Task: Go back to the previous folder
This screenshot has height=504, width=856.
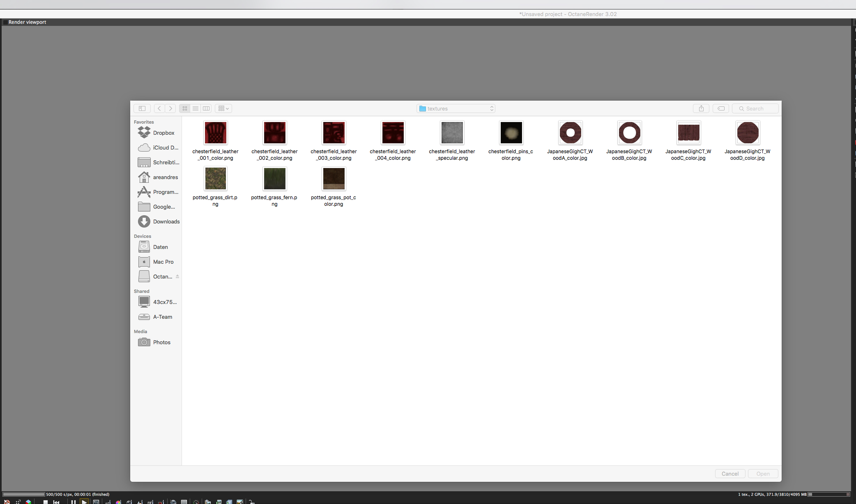Action: click(x=159, y=108)
